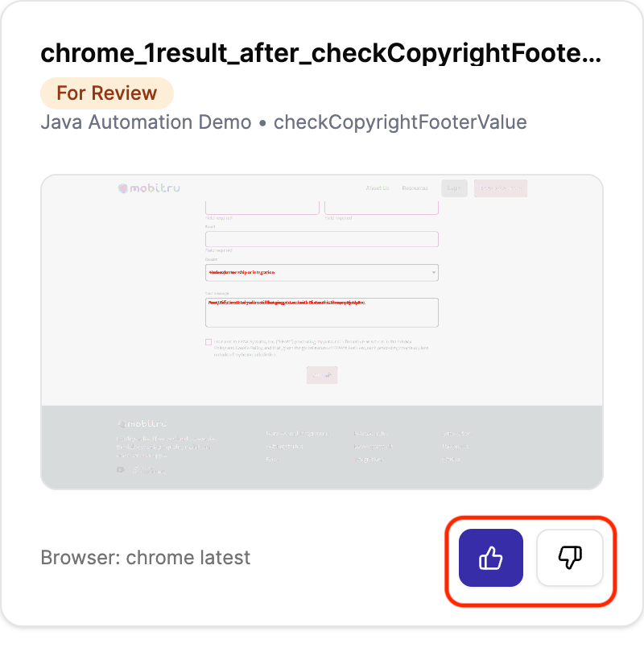Click the pink button beside Sign in

coord(500,188)
